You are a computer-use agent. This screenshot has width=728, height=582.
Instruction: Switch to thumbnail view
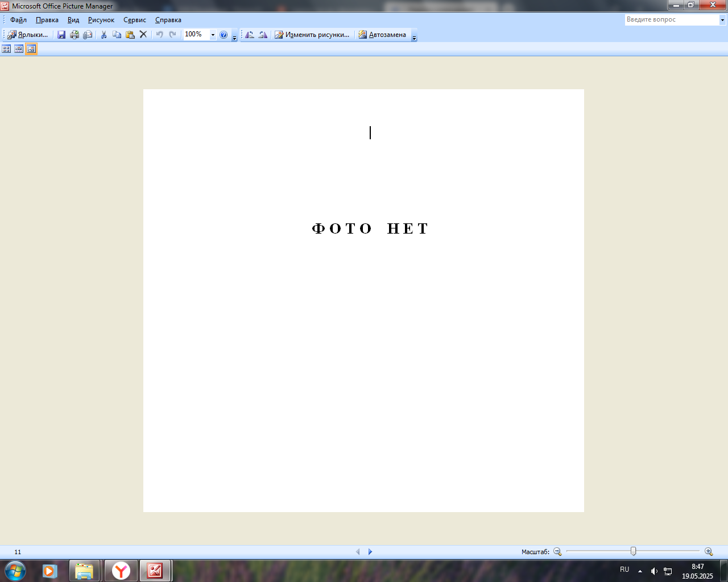(6, 49)
